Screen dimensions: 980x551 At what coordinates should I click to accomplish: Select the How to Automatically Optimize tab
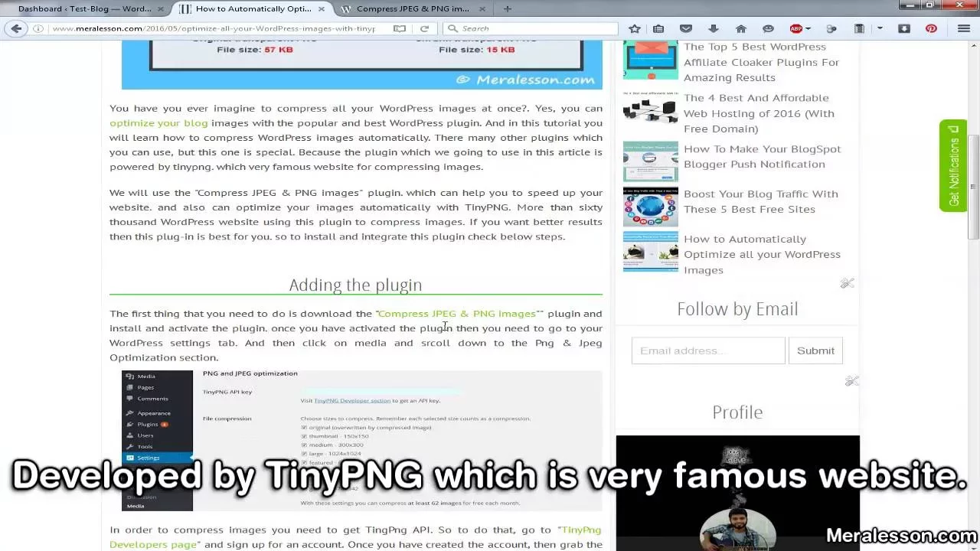tap(253, 9)
